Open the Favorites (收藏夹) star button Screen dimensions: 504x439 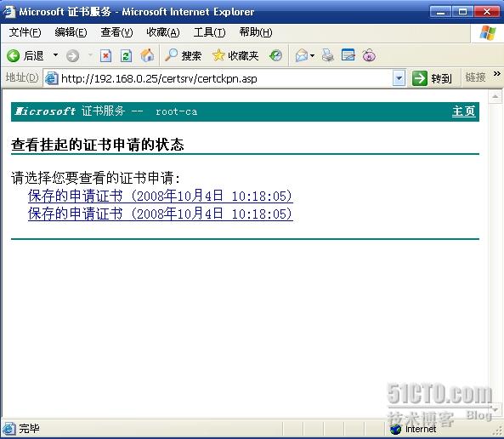[x=235, y=55]
